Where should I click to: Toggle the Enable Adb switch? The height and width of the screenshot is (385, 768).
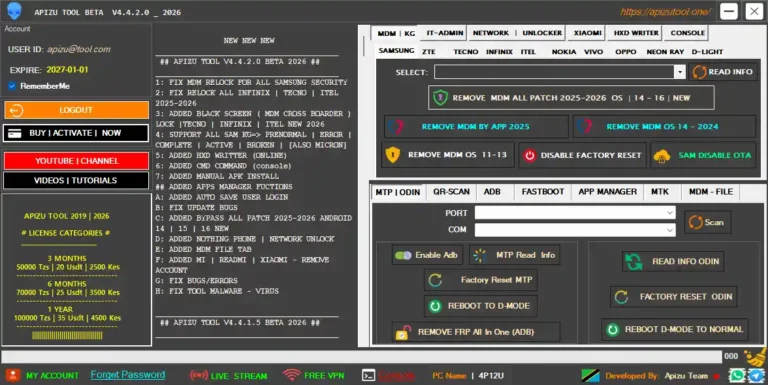[x=403, y=255]
